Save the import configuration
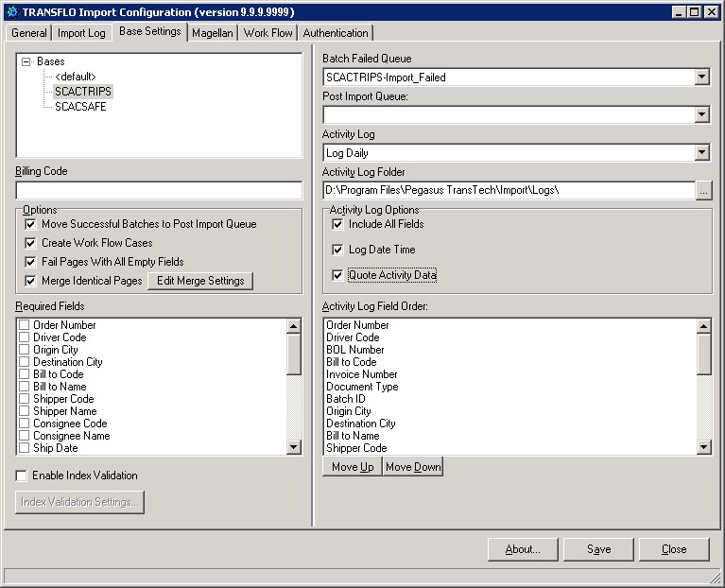Screen dimensions: 725x588 click(598, 549)
